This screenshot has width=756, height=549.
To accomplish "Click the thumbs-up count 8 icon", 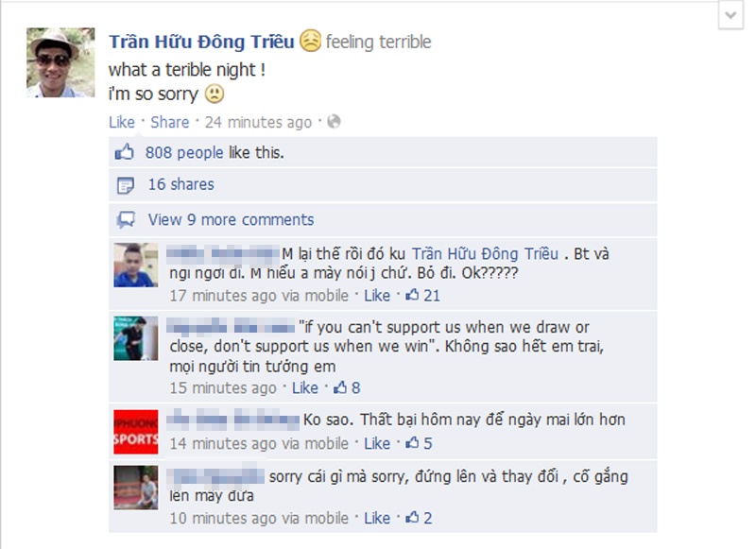I will [340, 387].
